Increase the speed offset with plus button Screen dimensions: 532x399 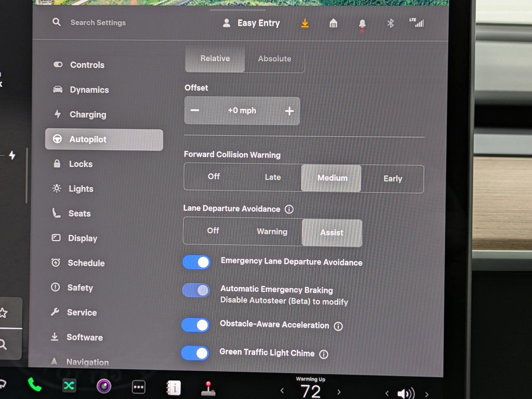(x=289, y=111)
